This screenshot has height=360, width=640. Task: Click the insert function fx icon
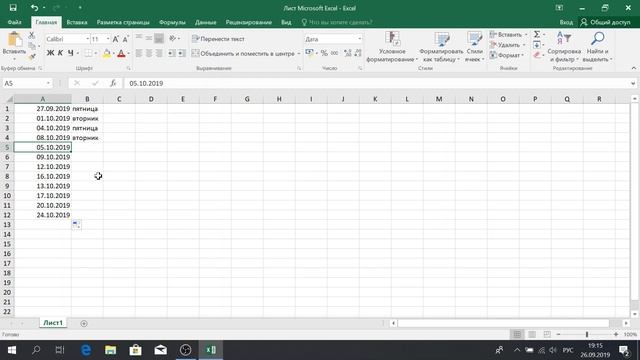point(113,83)
